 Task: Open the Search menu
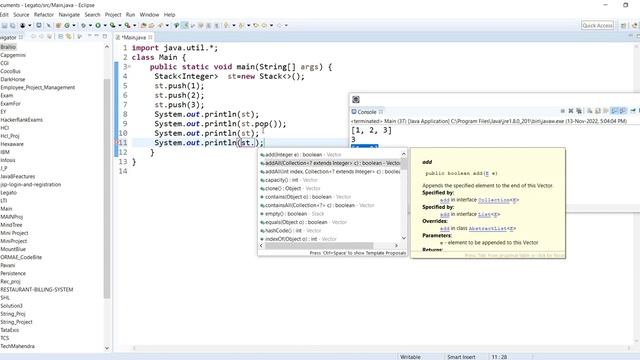(92, 15)
